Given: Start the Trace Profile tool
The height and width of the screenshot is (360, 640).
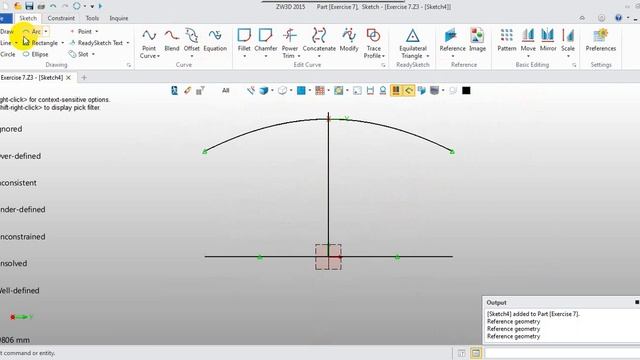Looking at the screenshot, I should [373, 41].
